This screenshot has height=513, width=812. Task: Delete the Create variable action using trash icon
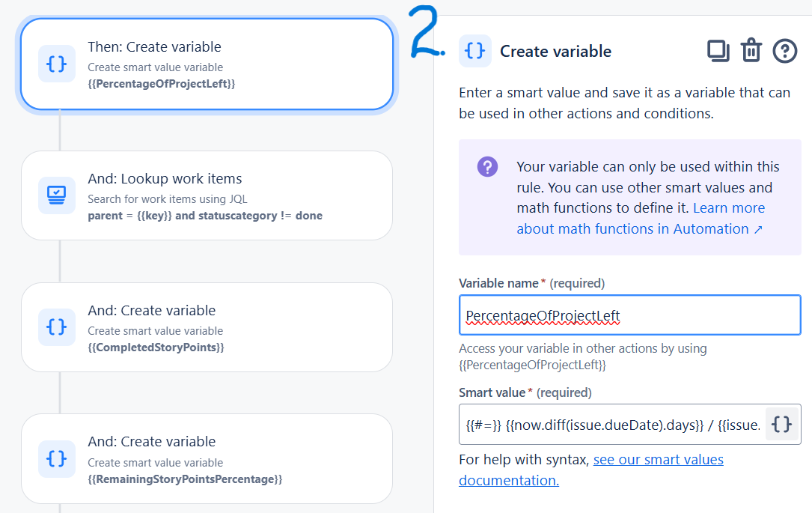(751, 51)
